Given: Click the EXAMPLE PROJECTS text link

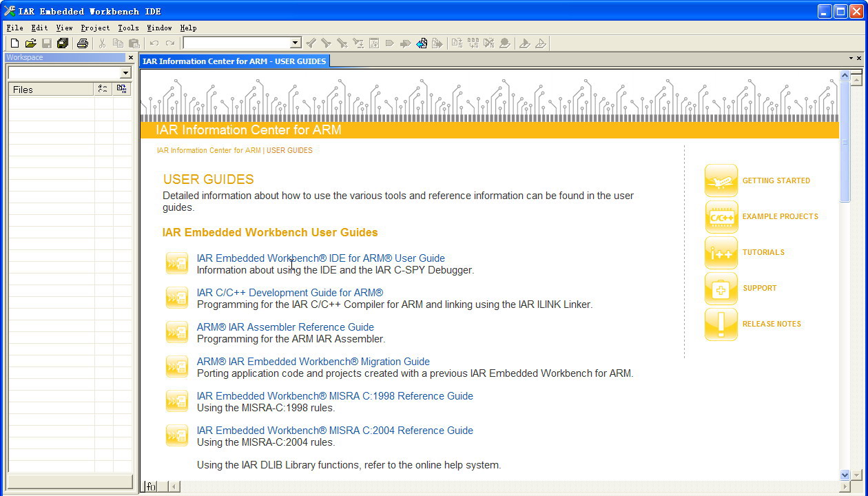Looking at the screenshot, I should (781, 216).
